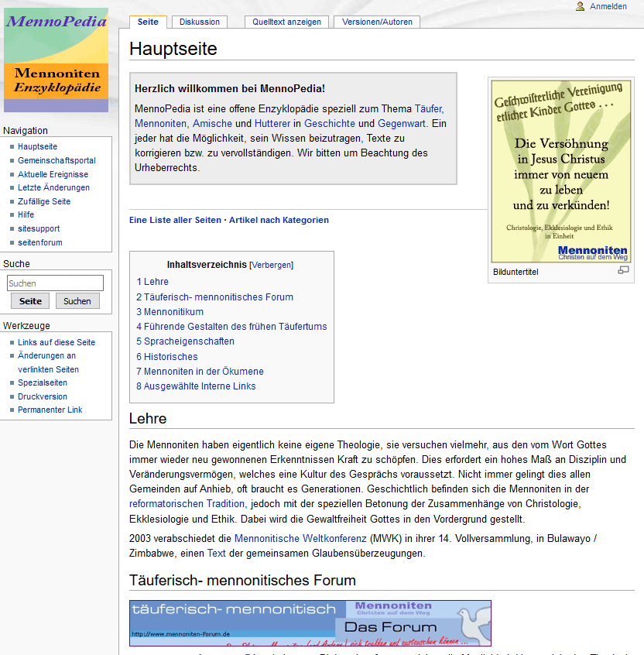Open the Versöhnung in Jesus Christus thumbnail

point(561,171)
